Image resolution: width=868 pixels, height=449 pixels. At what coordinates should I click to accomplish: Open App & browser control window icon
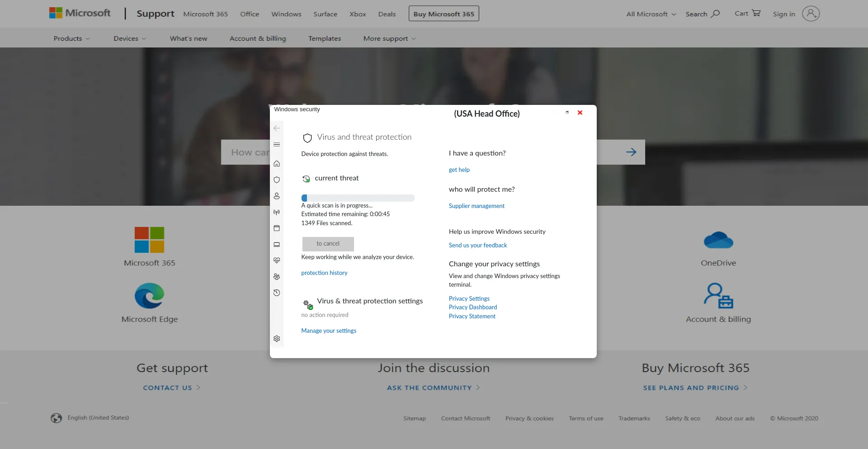pyautogui.click(x=277, y=228)
